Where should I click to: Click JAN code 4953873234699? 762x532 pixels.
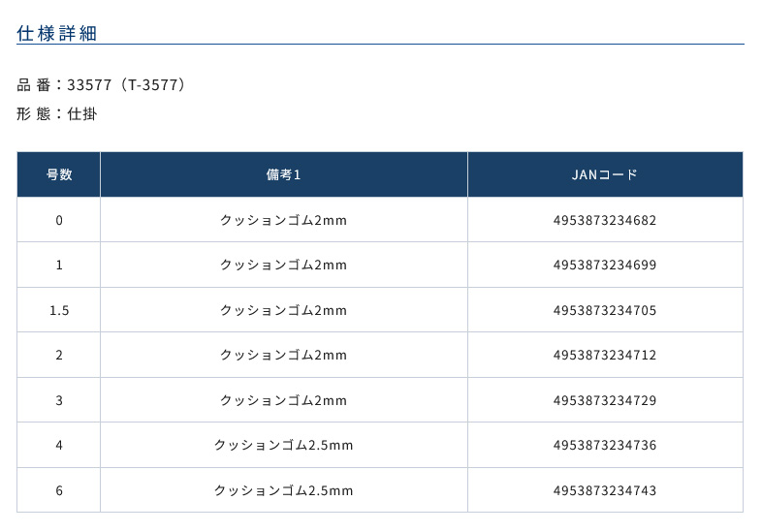tap(605, 265)
